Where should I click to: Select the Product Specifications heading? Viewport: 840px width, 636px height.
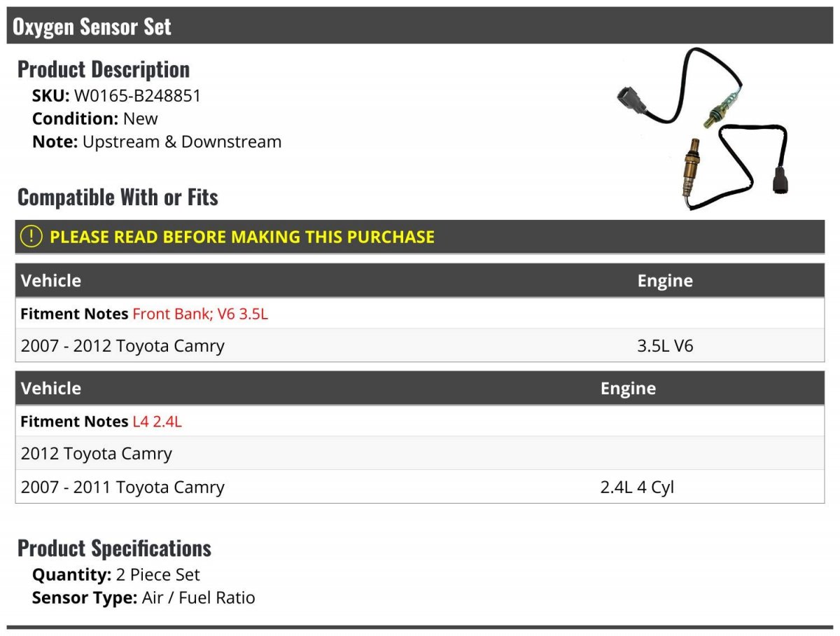click(114, 548)
